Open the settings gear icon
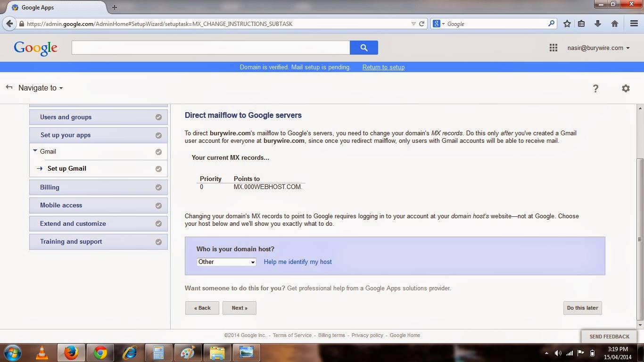 [626, 88]
